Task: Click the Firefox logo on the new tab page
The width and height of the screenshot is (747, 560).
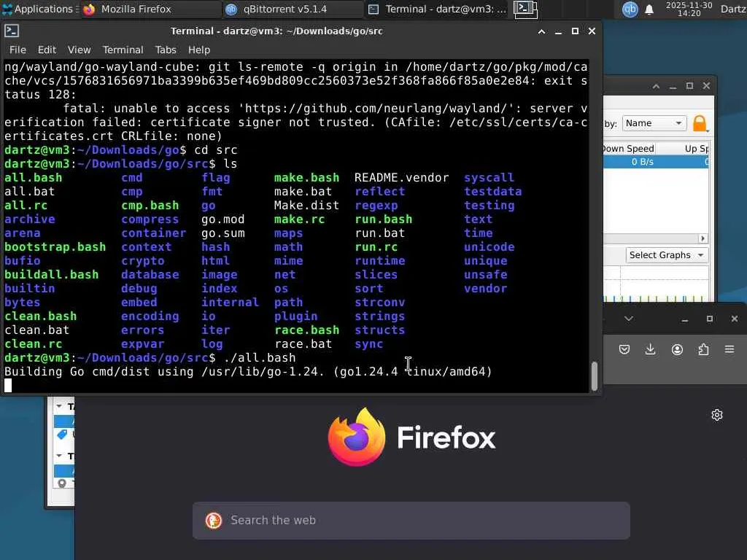Action: tap(412, 437)
